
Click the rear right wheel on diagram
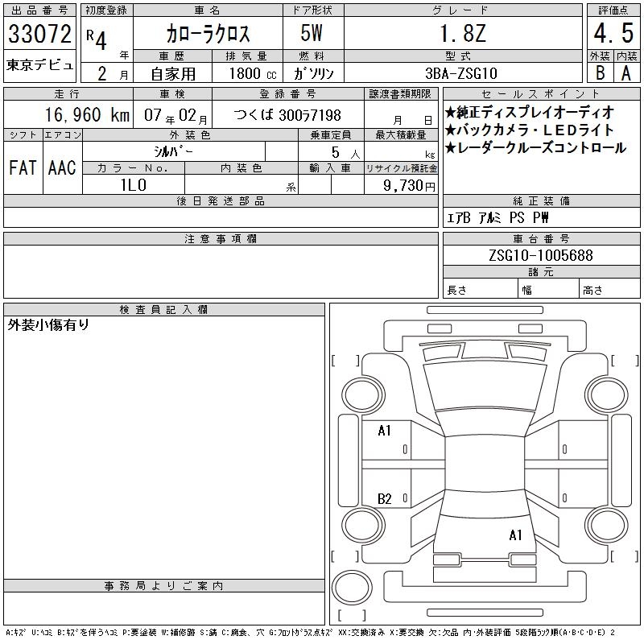click(x=607, y=525)
